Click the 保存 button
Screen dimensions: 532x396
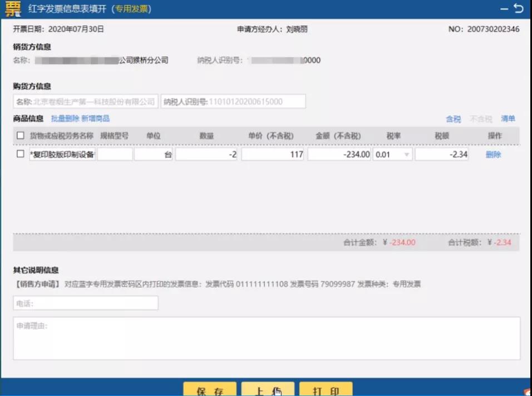click(210, 389)
